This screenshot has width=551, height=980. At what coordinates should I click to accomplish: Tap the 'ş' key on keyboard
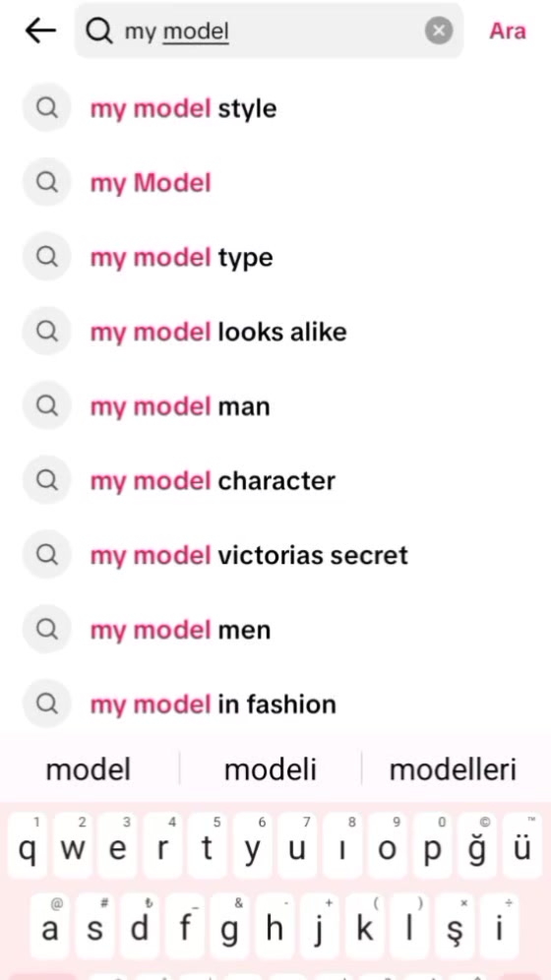click(455, 926)
